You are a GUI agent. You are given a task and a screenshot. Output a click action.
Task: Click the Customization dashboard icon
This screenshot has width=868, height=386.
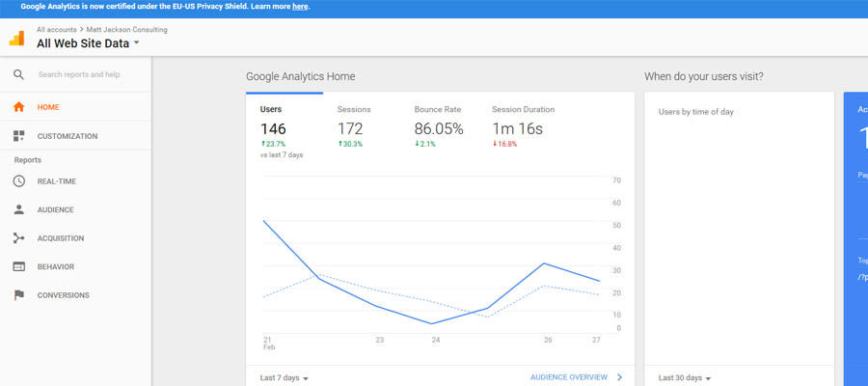(x=19, y=136)
